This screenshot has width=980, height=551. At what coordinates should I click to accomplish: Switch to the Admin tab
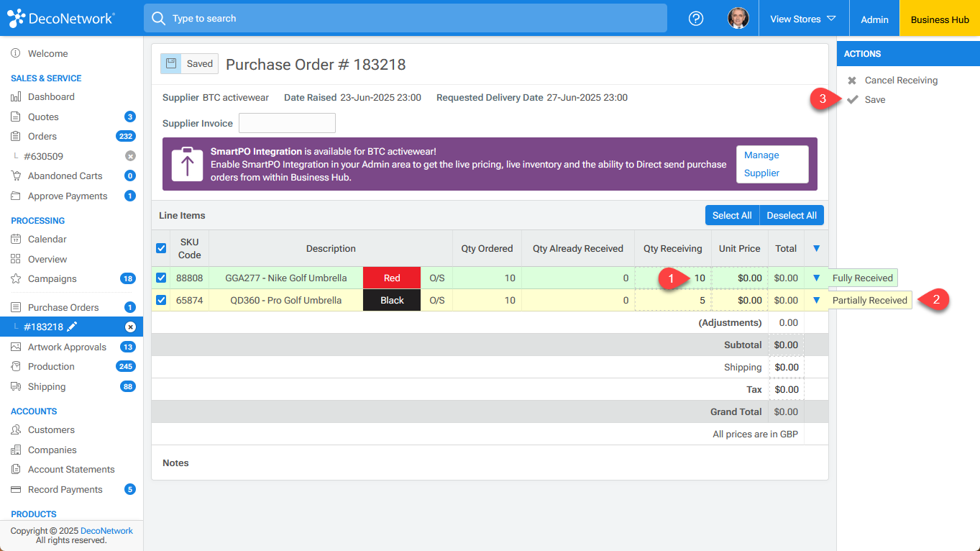874,18
